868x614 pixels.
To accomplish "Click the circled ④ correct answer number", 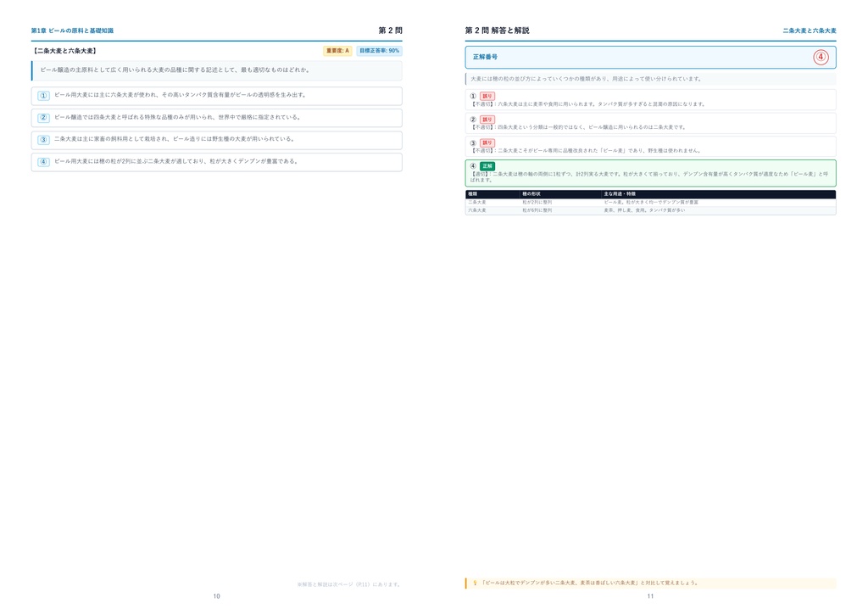I will click(821, 57).
